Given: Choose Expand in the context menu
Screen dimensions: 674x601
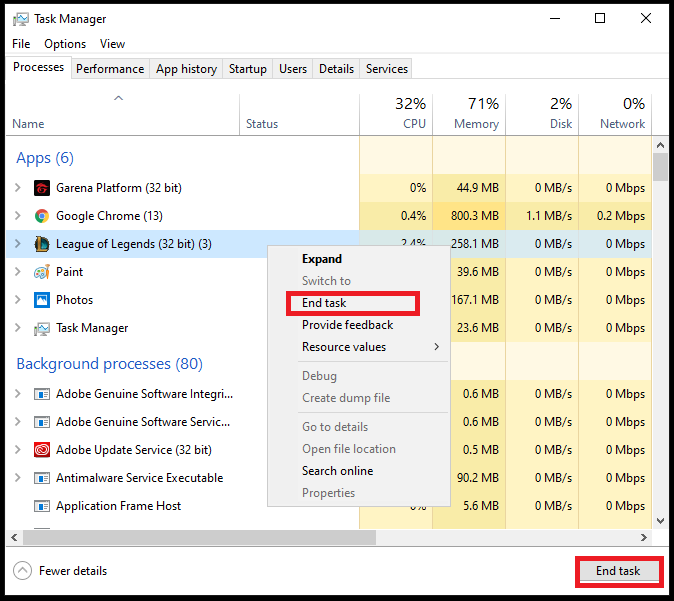Looking at the screenshot, I should 358,259.
